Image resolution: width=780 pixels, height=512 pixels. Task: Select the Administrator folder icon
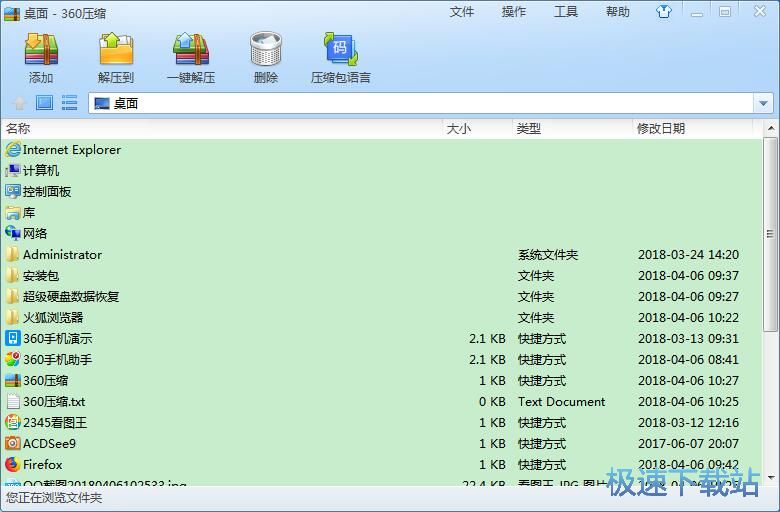pos(13,254)
